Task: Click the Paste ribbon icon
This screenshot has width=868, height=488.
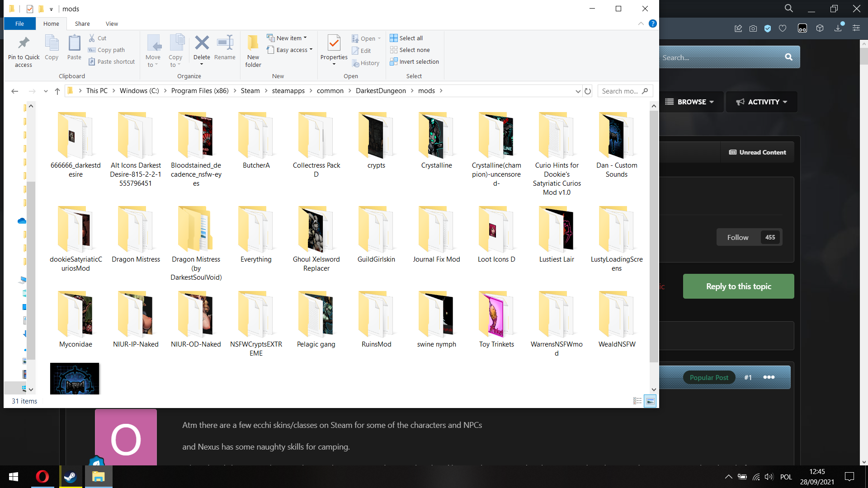Action: point(74,47)
